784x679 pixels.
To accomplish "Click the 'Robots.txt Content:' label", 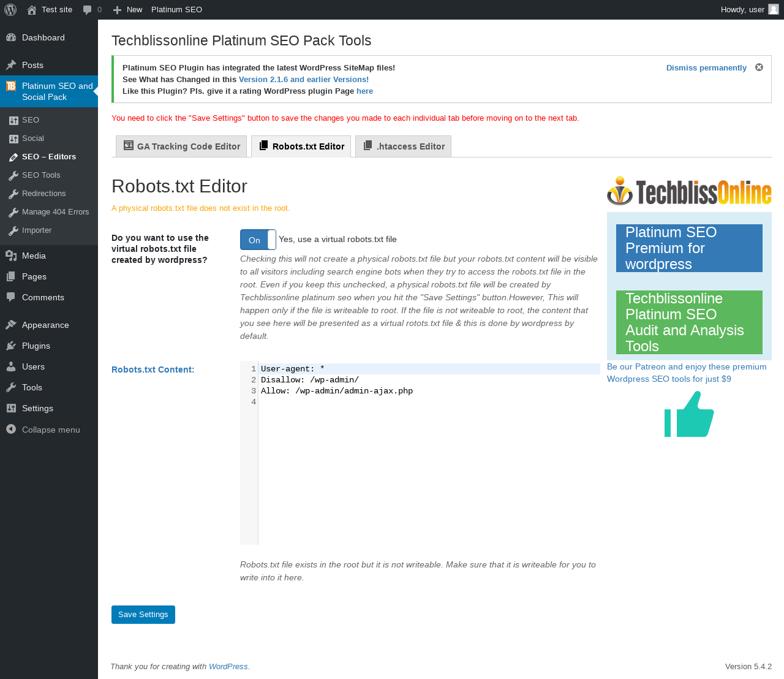I will click(153, 370).
